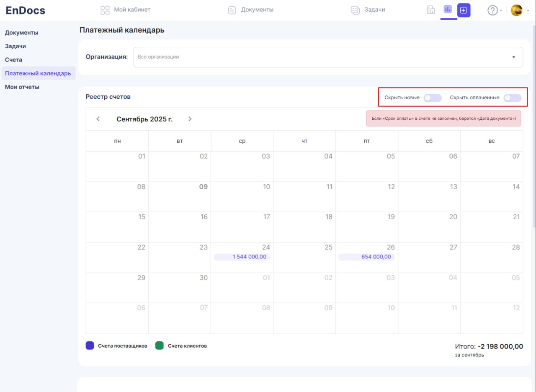Click the building organizations icon in header

[x=431, y=10]
